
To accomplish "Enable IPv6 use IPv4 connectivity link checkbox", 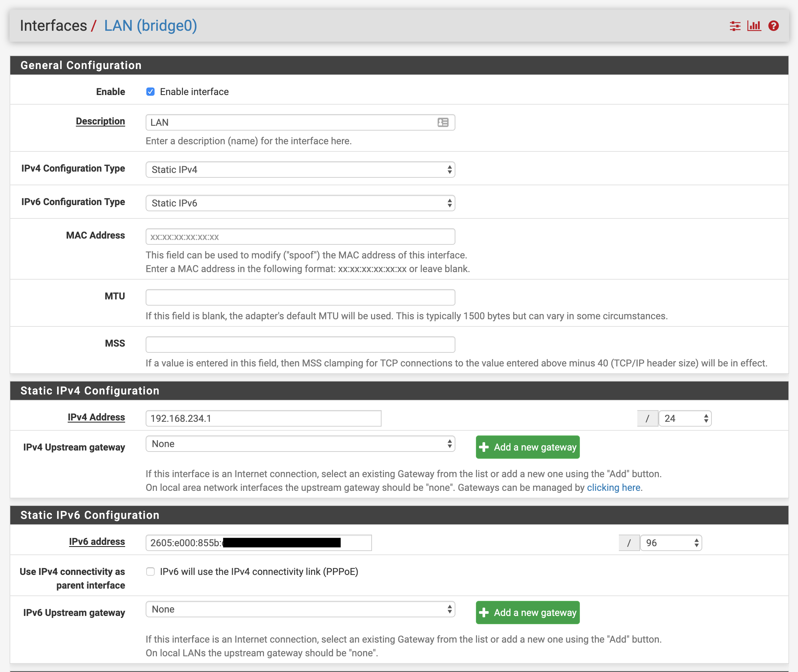I will 150,572.
